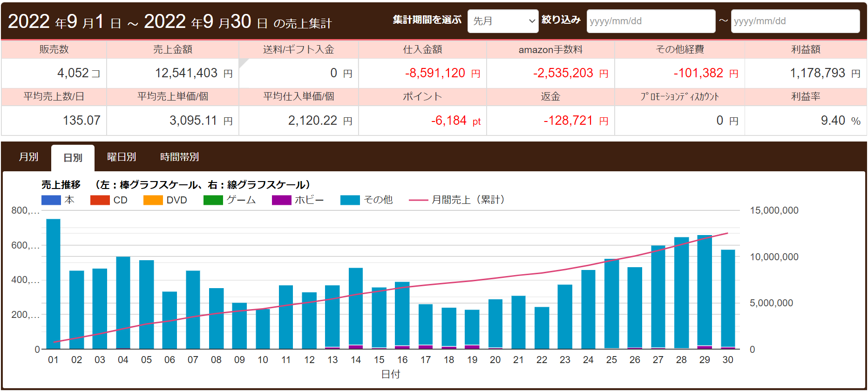Hide the その他 series legend swatch

coord(350,200)
